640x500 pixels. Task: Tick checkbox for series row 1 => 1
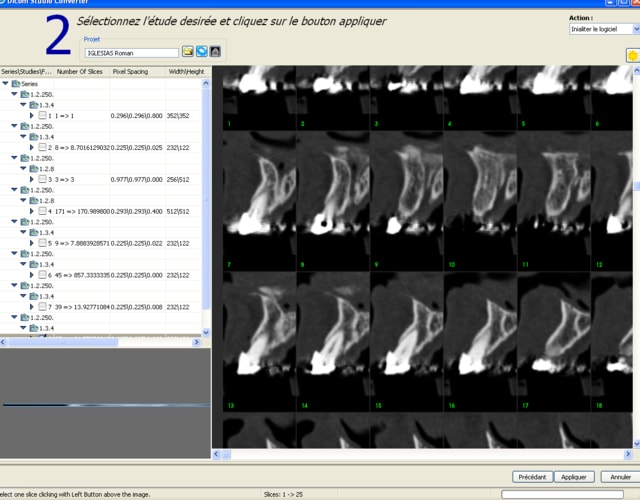[x=42, y=116]
